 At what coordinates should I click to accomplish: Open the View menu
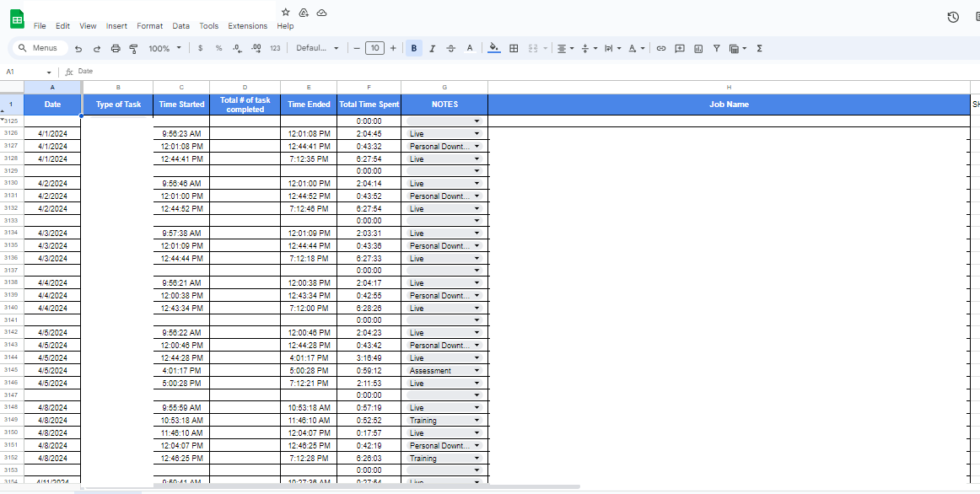click(88, 26)
